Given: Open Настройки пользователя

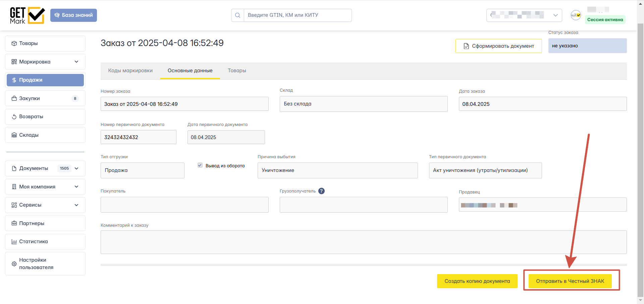Looking at the screenshot, I should (45, 264).
